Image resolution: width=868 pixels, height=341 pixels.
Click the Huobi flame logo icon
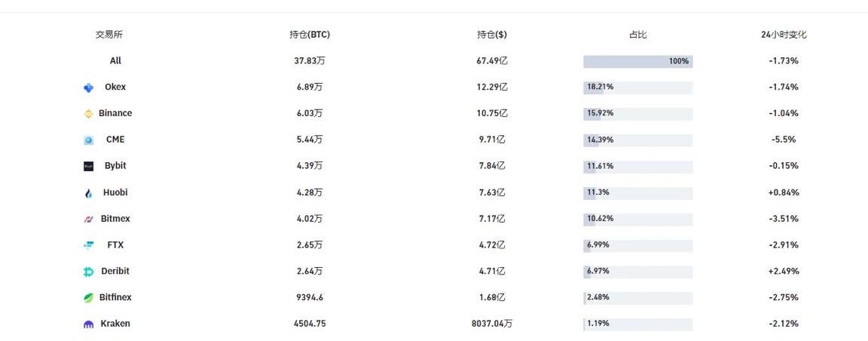pos(88,193)
